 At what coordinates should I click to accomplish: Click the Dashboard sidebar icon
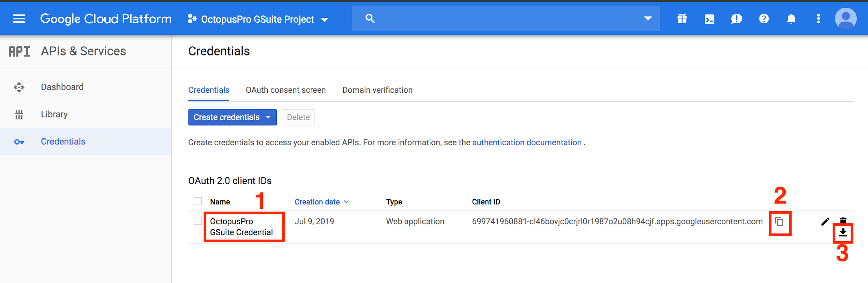coord(19,87)
